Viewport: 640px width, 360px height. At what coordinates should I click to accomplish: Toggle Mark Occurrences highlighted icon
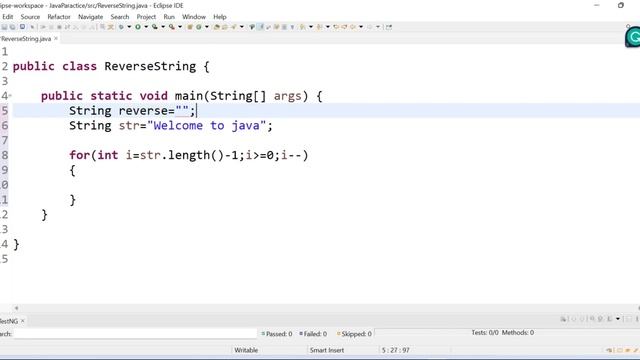coord(260,27)
